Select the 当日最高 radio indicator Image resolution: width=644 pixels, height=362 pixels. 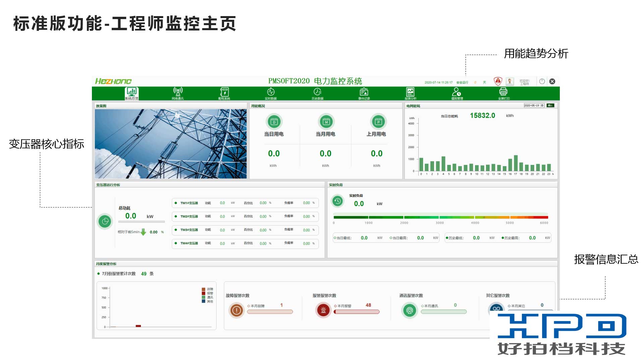point(391,238)
